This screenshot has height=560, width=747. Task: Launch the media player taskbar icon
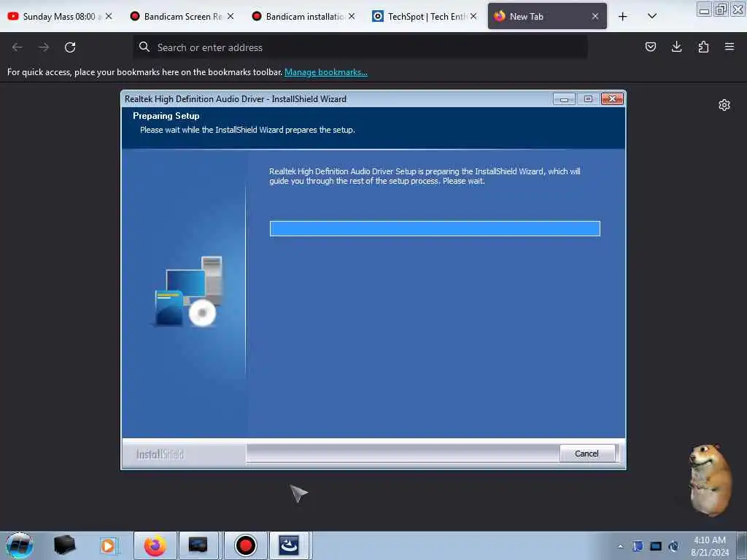point(109,545)
